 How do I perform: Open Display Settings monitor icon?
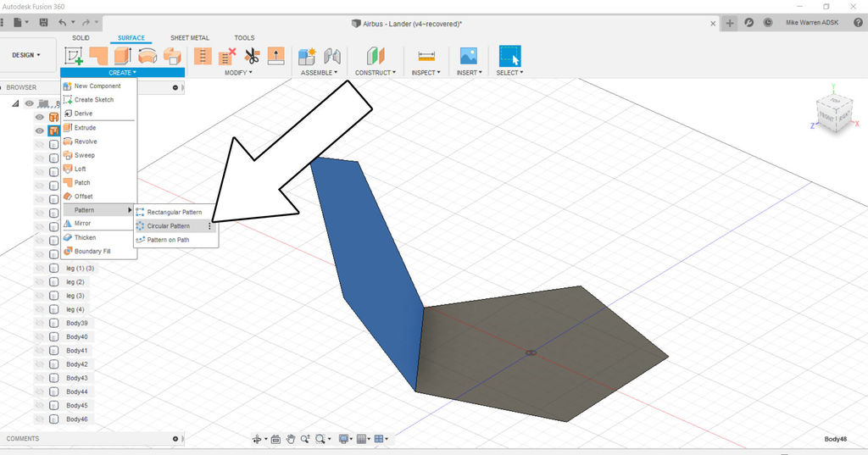[344, 439]
